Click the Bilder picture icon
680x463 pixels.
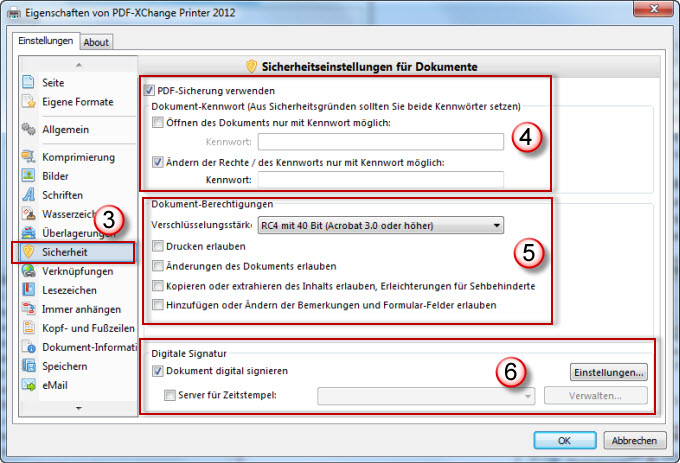[29, 176]
